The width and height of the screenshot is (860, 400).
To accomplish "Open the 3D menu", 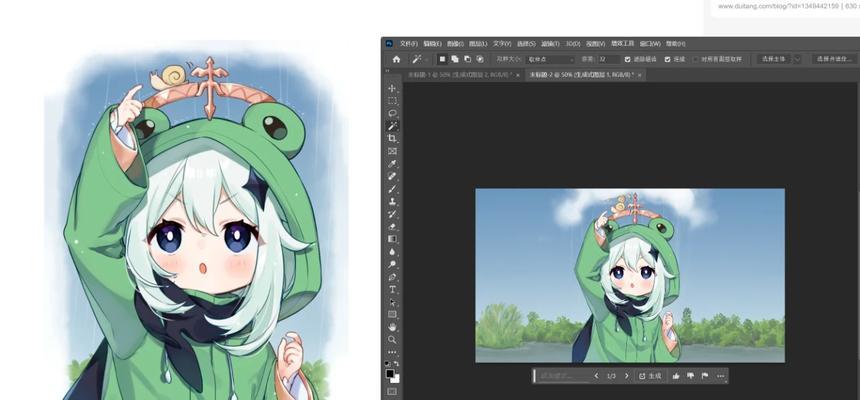I will coord(573,44).
